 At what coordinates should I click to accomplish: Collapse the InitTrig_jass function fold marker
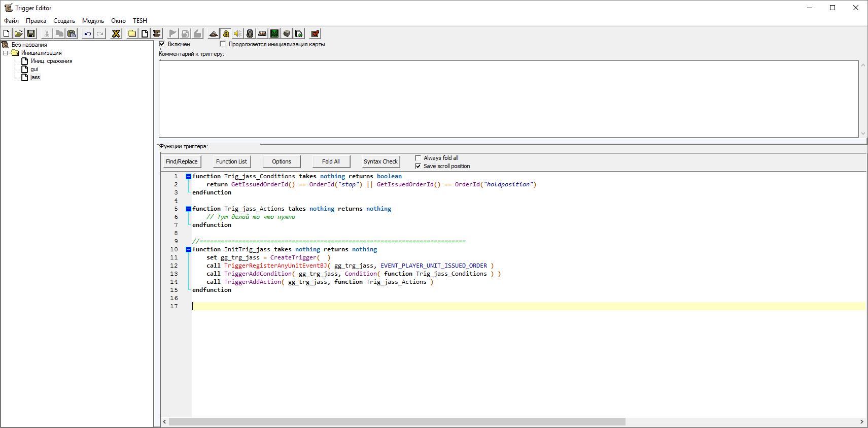point(188,249)
